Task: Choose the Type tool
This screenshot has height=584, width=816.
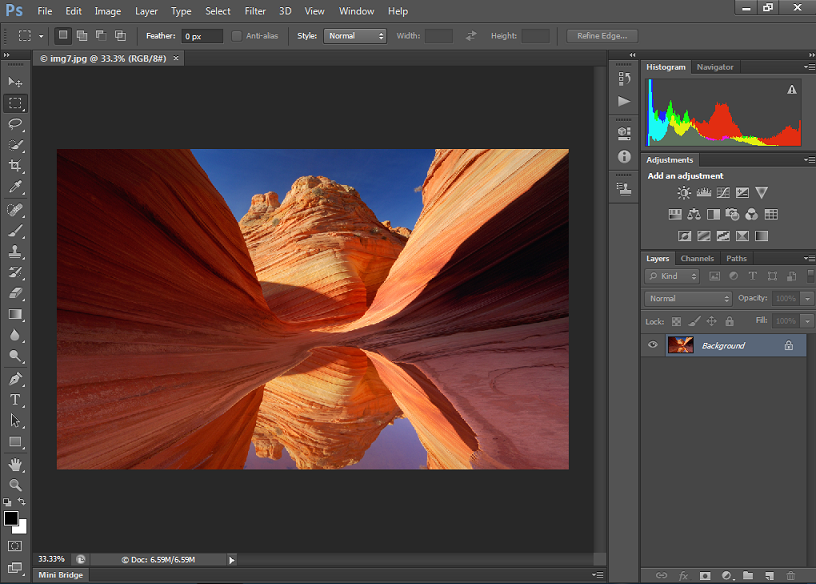Action: coord(14,399)
